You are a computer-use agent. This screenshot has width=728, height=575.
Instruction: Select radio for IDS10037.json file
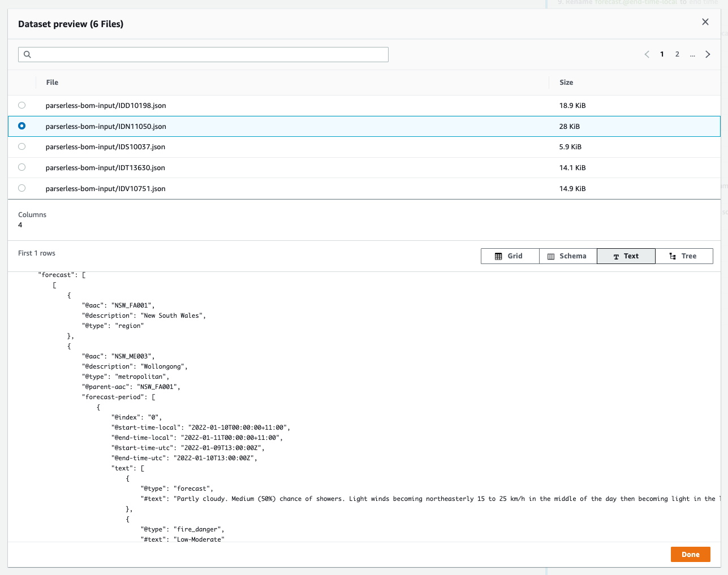tap(21, 146)
